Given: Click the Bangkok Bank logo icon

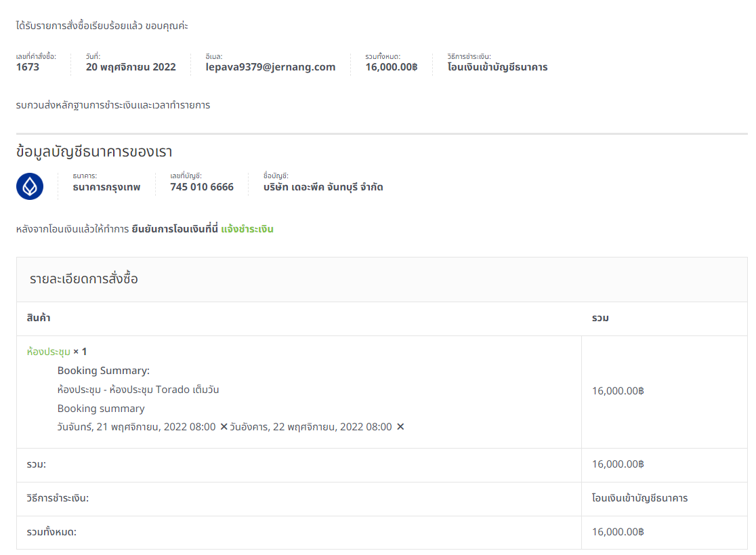Looking at the screenshot, I should point(30,186).
